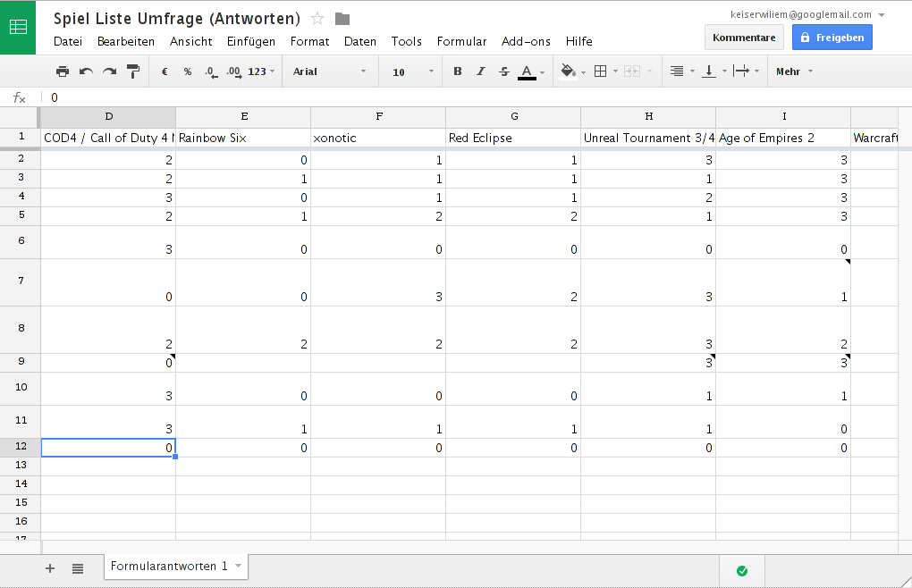
Task: Click the Rainbow Six header cell
Action: 243,139
